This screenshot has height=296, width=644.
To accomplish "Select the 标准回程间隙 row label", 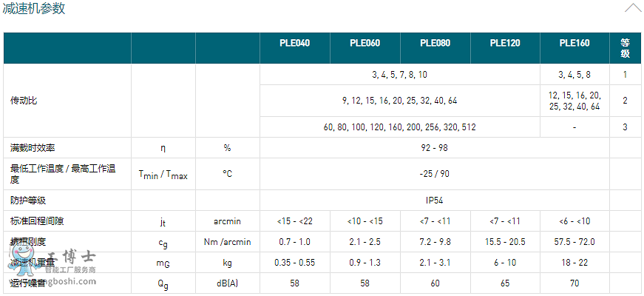I will click(33, 221).
